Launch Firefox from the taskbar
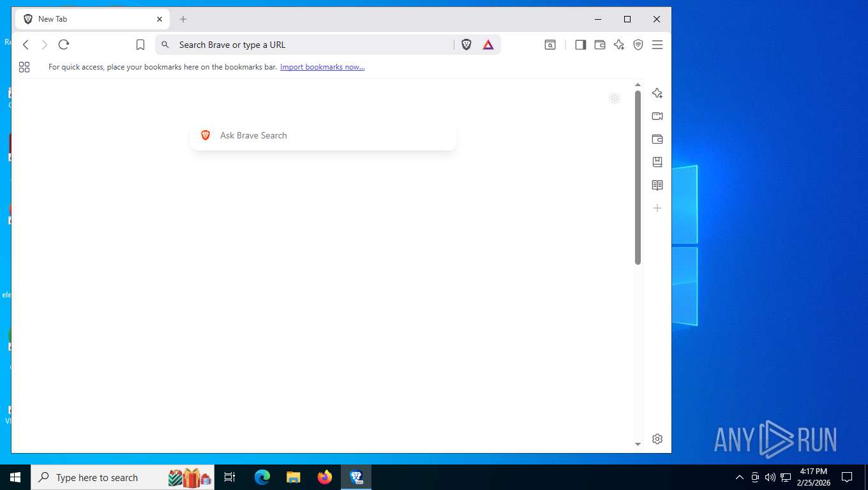This screenshot has width=868, height=490. coord(325,477)
